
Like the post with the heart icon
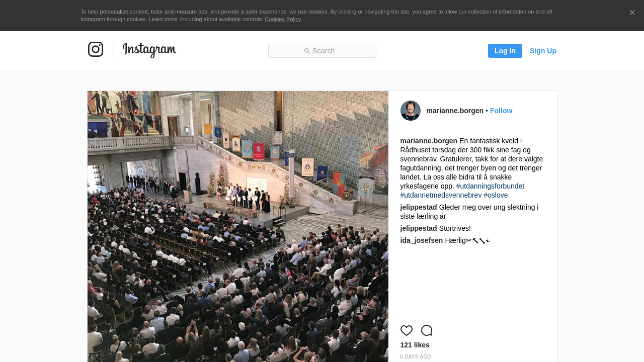(407, 330)
